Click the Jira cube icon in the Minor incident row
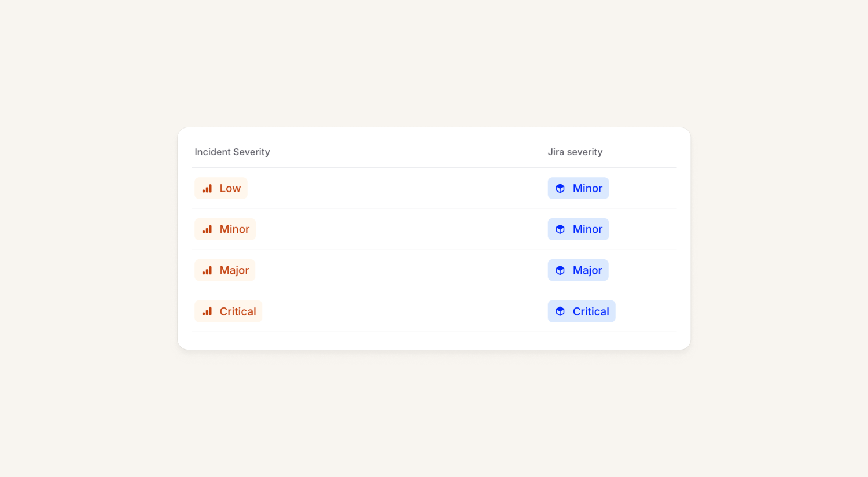 [x=560, y=230]
